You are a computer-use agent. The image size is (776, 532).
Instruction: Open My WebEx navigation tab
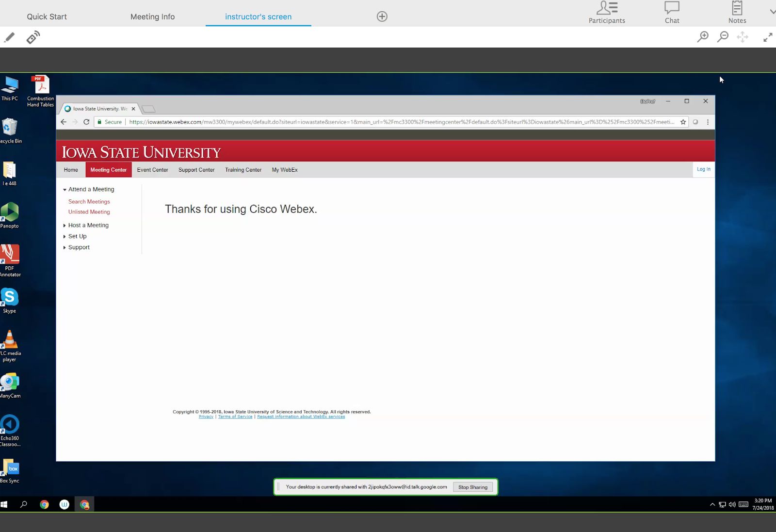(285, 170)
